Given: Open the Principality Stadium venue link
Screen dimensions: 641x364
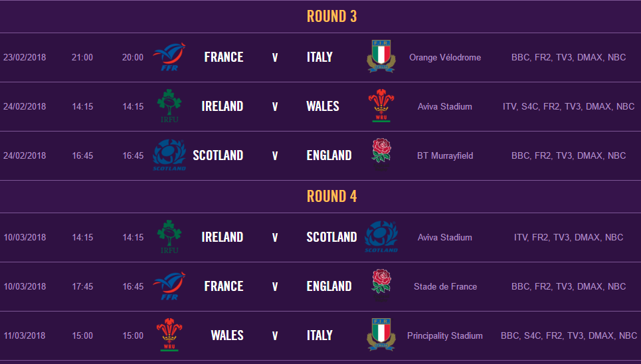Looking at the screenshot, I should [x=445, y=335].
